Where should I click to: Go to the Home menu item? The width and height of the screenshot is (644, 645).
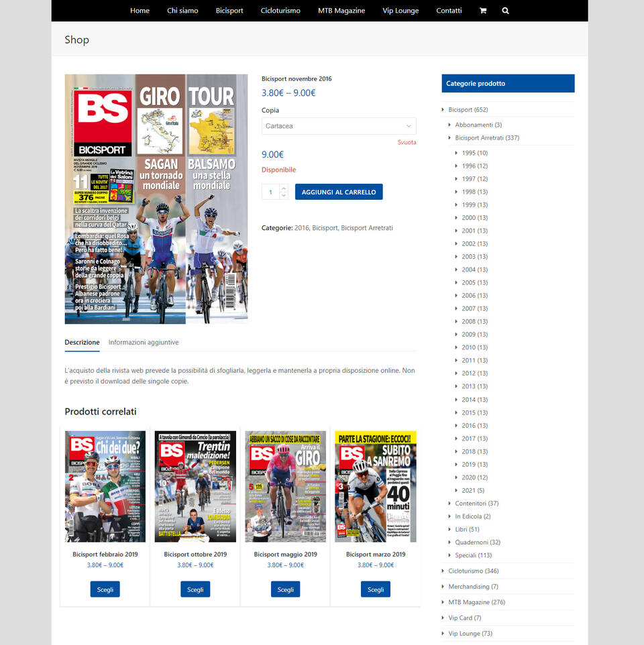click(140, 11)
